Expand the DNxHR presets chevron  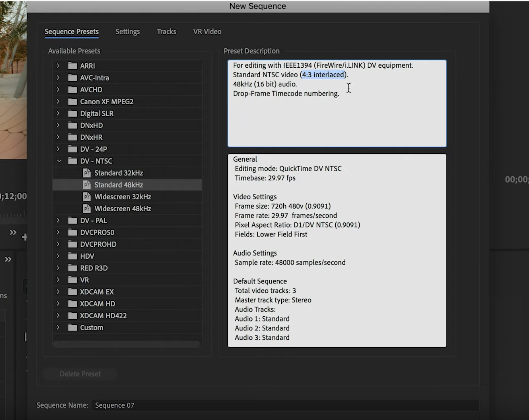[58, 137]
